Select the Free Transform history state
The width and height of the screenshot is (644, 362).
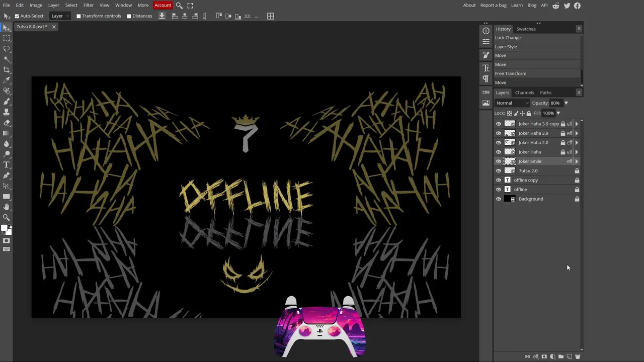[x=537, y=73]
